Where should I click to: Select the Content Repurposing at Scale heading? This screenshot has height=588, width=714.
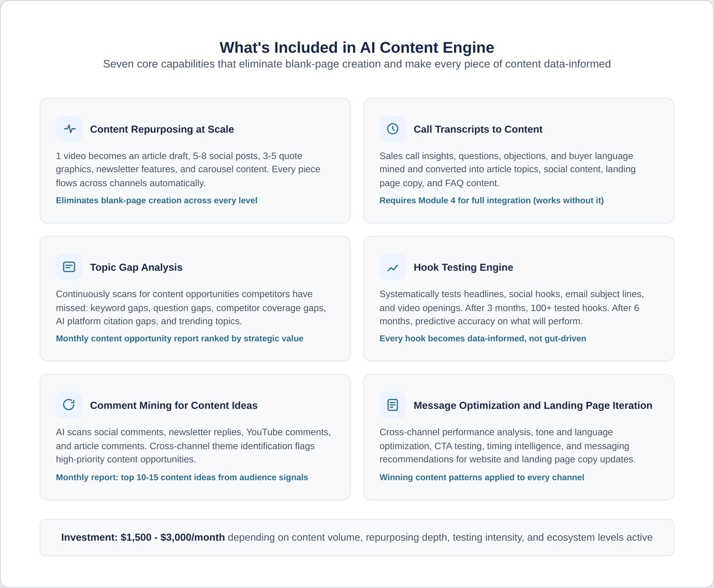pyautogui.click(x=162, y=129)
